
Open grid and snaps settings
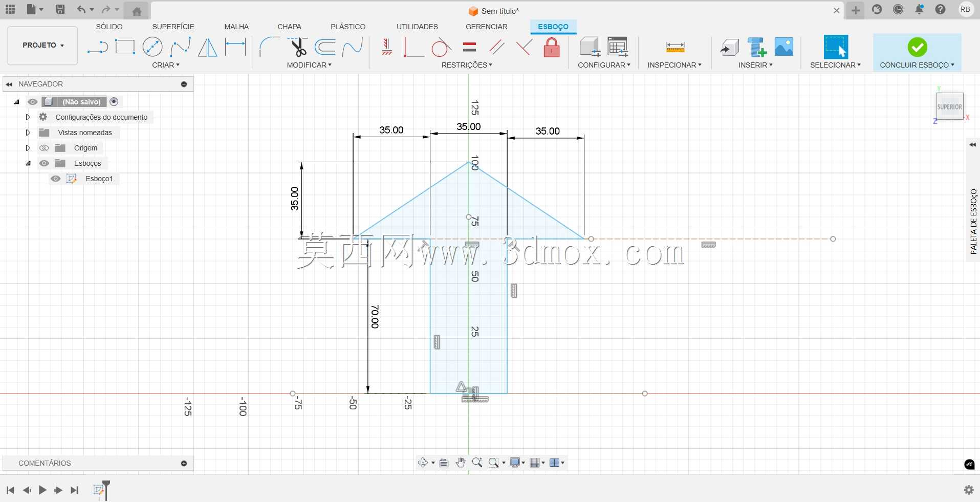point(537,463)
